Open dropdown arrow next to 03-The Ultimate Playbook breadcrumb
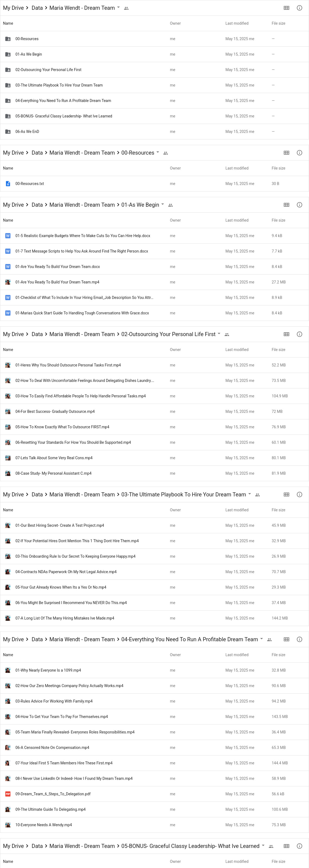 (250, 494)
